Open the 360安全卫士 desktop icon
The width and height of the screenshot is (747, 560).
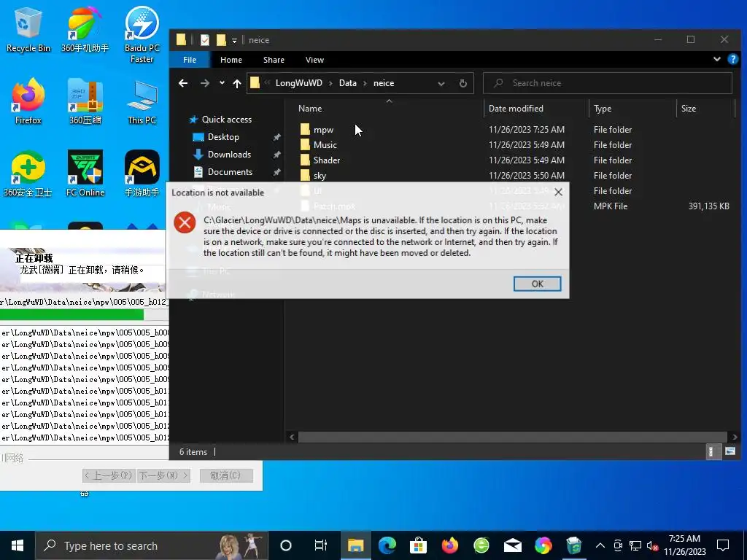(28, 174)
